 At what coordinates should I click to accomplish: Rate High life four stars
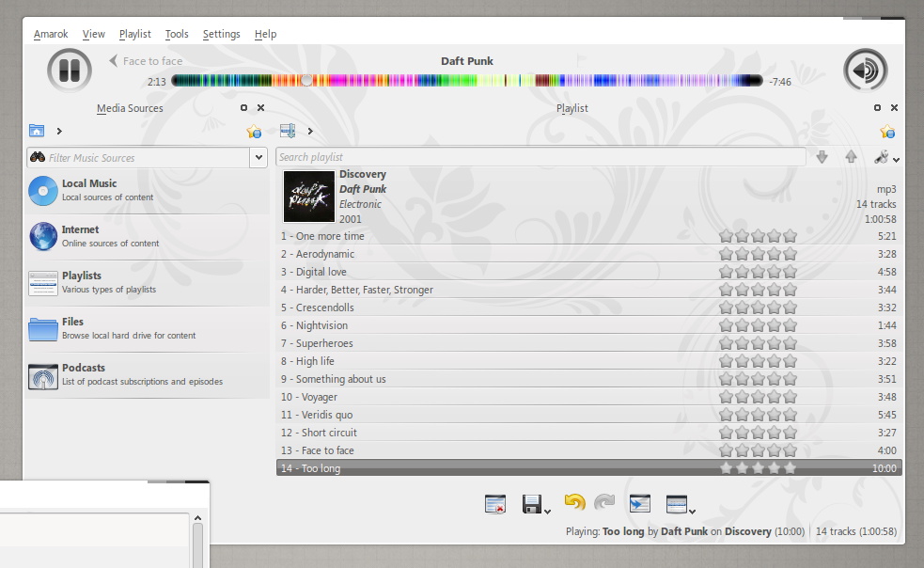(775, 361)
